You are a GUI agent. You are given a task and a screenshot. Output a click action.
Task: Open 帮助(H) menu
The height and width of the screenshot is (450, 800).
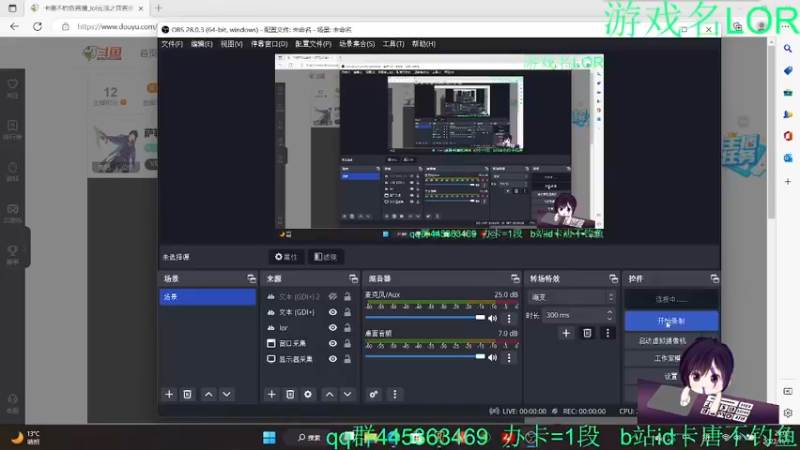pyautogui.click(x=423, y=44)
